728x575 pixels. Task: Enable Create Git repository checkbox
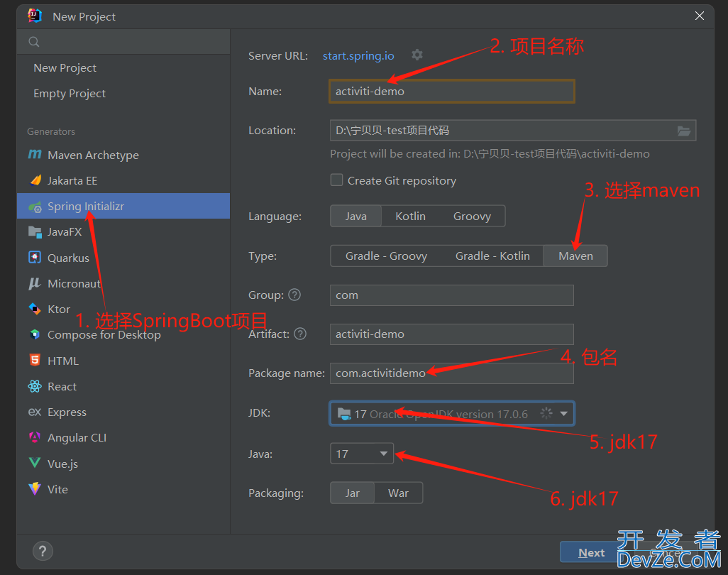(336, 180)
